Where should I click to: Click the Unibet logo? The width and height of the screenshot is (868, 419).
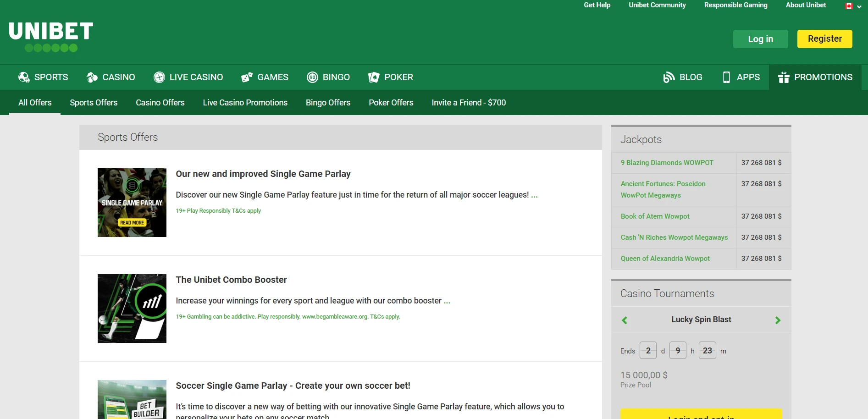51,37
